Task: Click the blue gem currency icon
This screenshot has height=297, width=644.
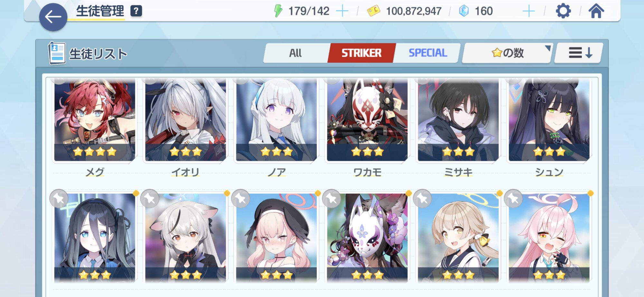Action: [x=464, y=11]
